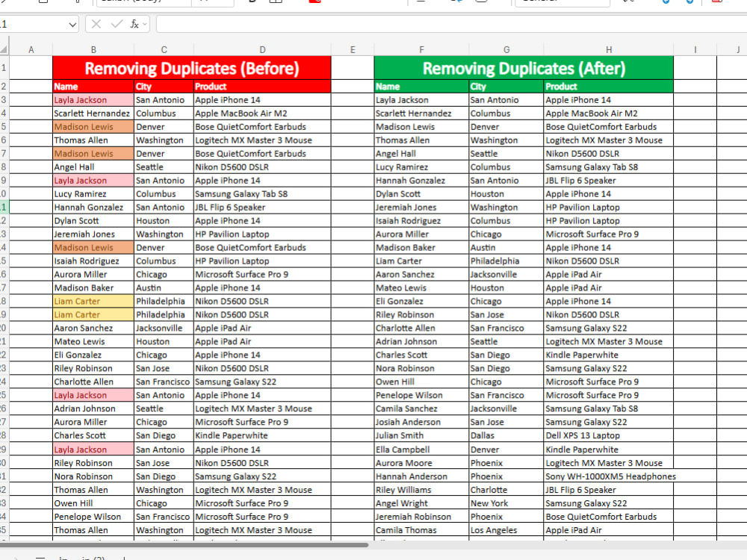Click the red 'Product' header in column D
Image resolution: width=747 pixels, height=560 pixels.
pos(262,87)
